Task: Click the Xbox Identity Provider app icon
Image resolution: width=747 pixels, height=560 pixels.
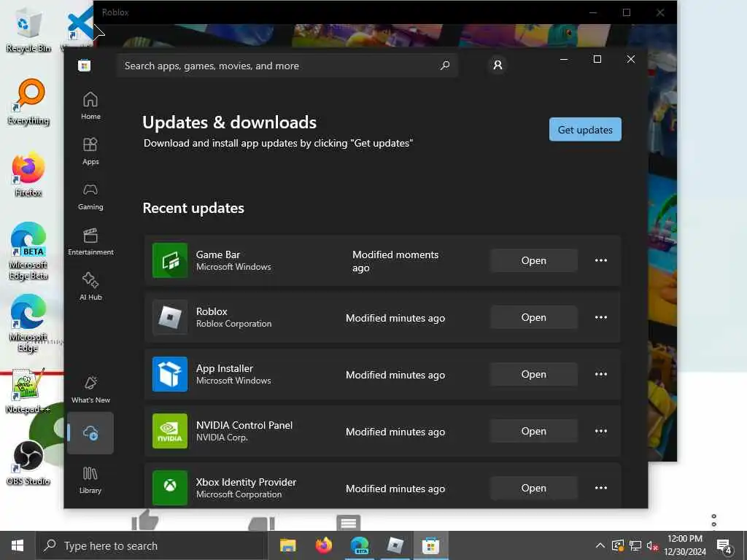Action: click(170, 488)
